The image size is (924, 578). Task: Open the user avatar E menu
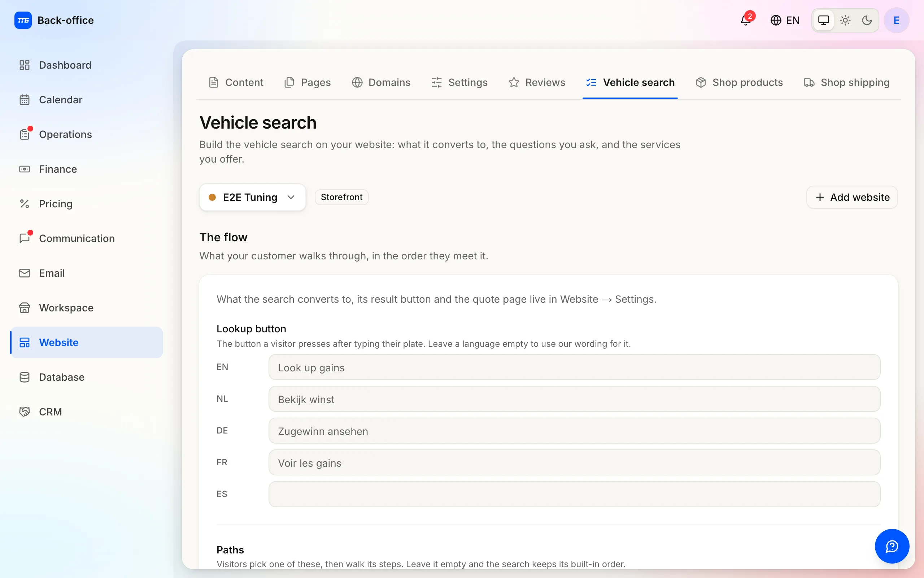point(896,20)
